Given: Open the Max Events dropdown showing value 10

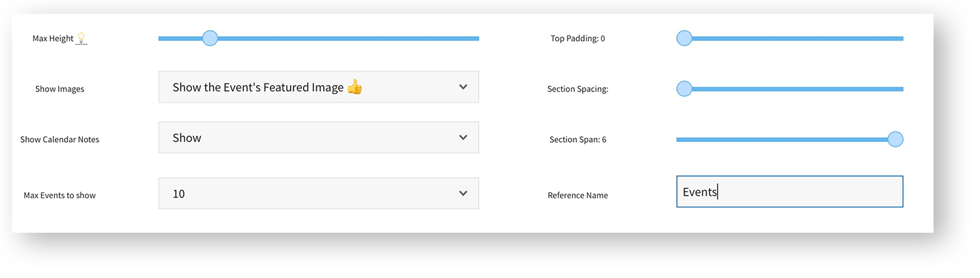Looking at the screenshot, I should [x=318, y=194].
